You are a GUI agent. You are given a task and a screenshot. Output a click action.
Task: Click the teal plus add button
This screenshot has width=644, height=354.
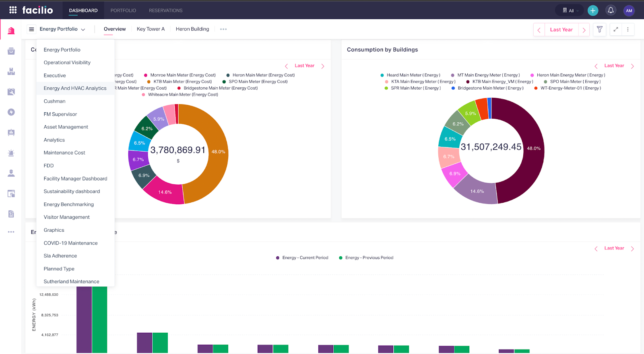pyautogui.click(x=593, y=10)
